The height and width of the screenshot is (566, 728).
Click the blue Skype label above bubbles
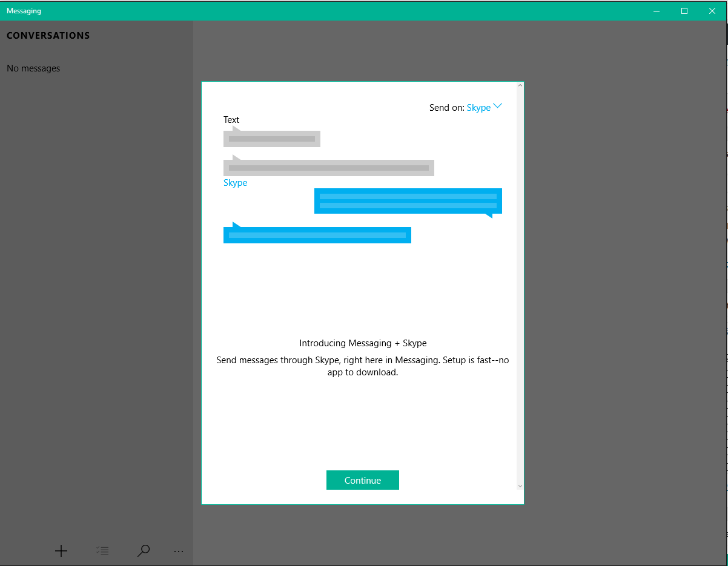pyautogui.click(x=236, y=183)
